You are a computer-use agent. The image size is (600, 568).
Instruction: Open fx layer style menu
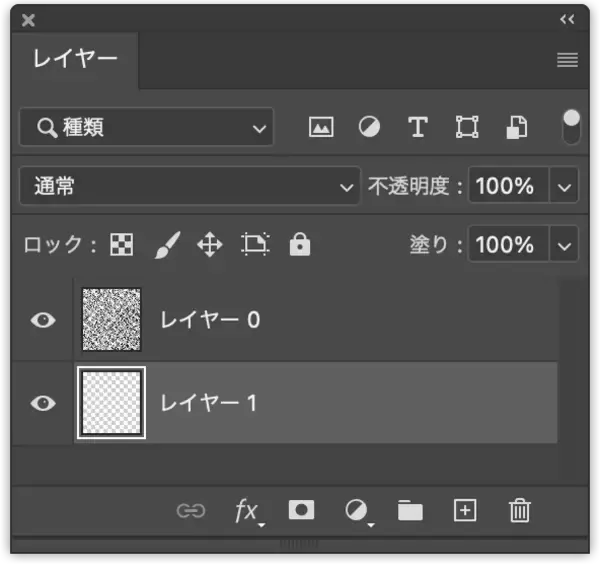point(249,512)
